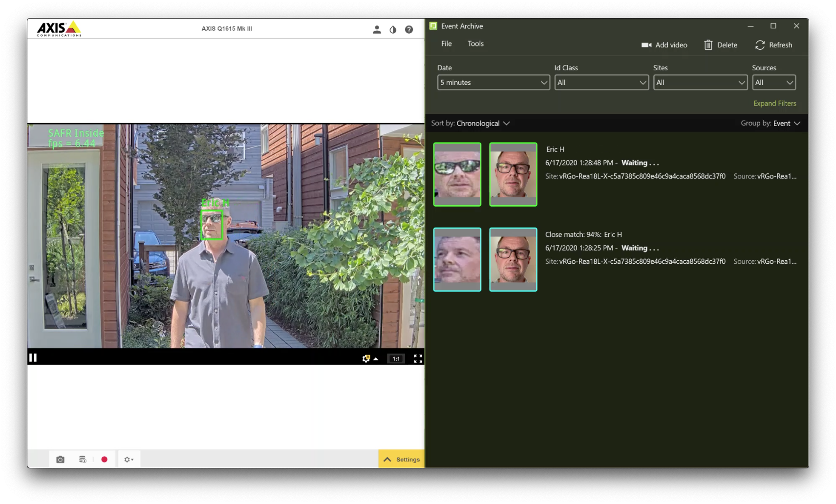Screen dimensions: 836x504
Task: Enter fullscreen video mode
Action: coord(418,358)
